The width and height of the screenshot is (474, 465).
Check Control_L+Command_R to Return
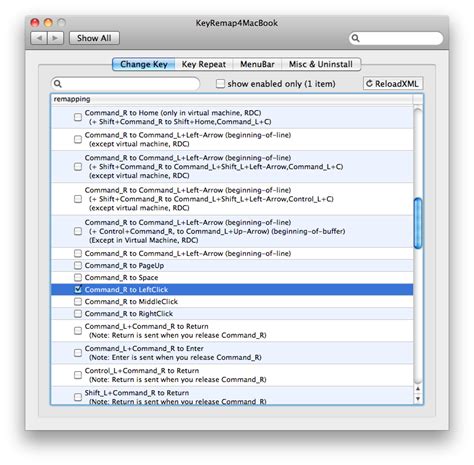coord(78,375)
